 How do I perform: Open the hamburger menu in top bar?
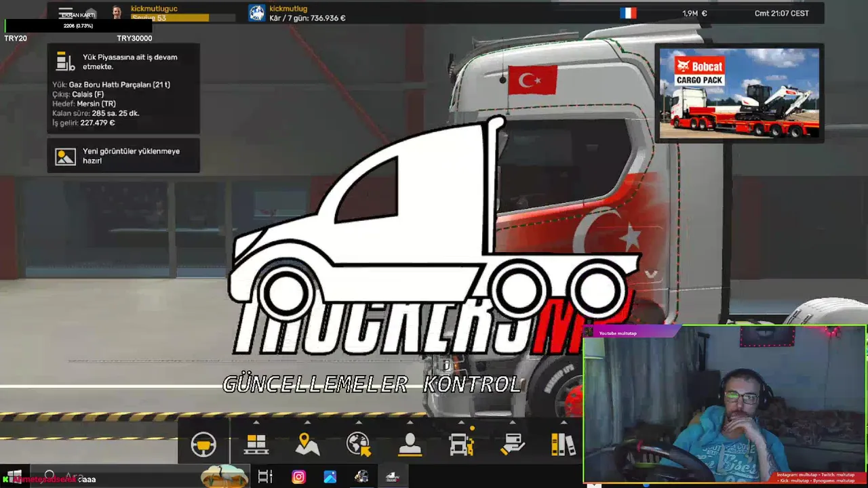coord(66,14)
